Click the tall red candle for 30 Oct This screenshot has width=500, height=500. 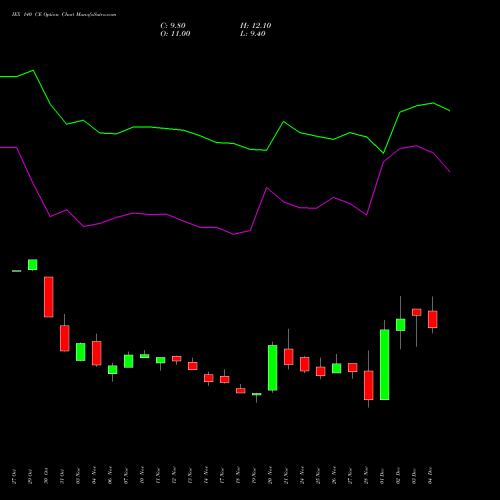click(x=49, y=297)
